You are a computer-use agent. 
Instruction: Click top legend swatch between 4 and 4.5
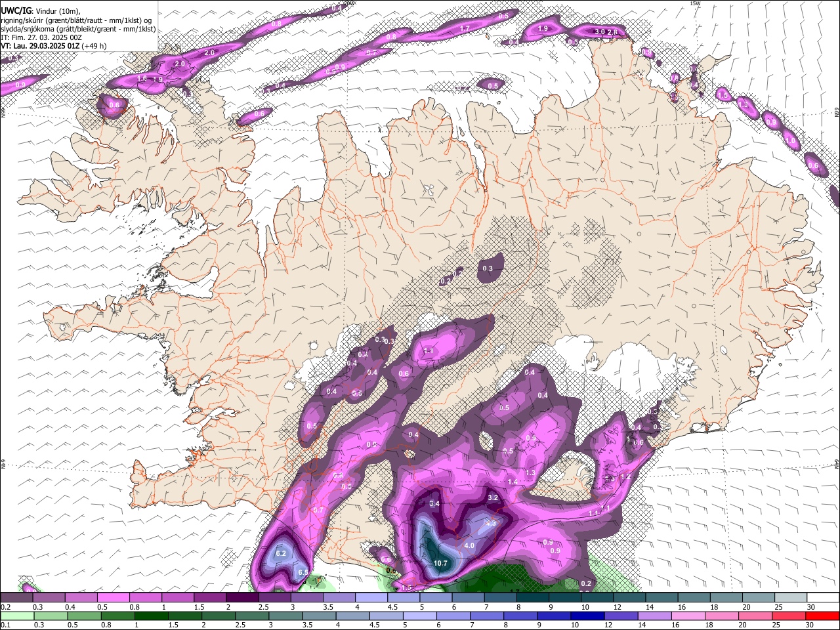point(371,597)
